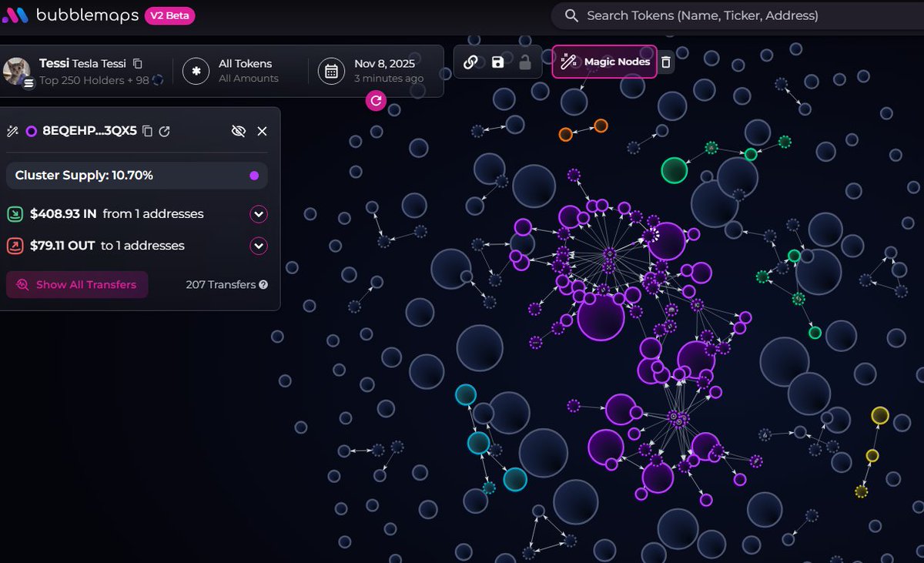This screenshot has width=924, height=563.
Task: Hide the cluster using the crossed-eye icon
Action: [239, 131]
